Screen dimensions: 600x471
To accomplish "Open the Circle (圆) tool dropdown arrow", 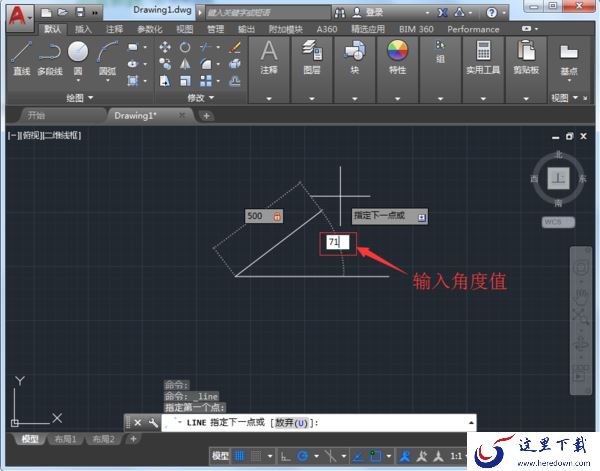I will (78, 81).
